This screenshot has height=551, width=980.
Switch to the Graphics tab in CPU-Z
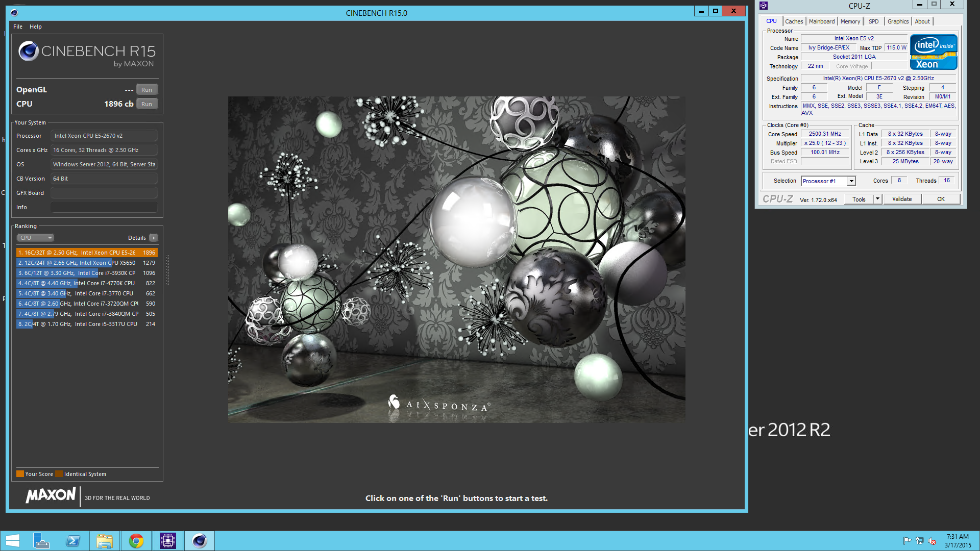898,21
